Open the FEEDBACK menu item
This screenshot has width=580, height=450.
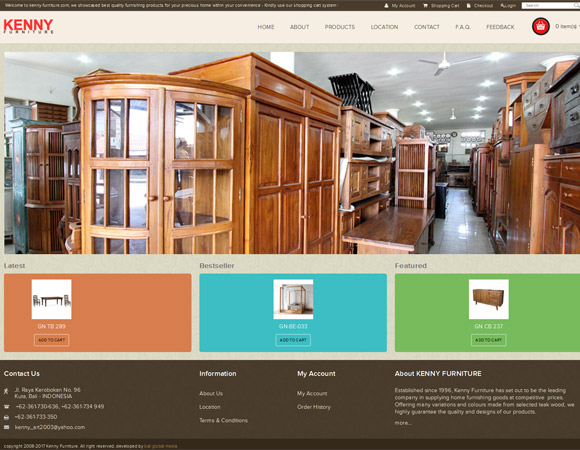[x=500, y=27]
